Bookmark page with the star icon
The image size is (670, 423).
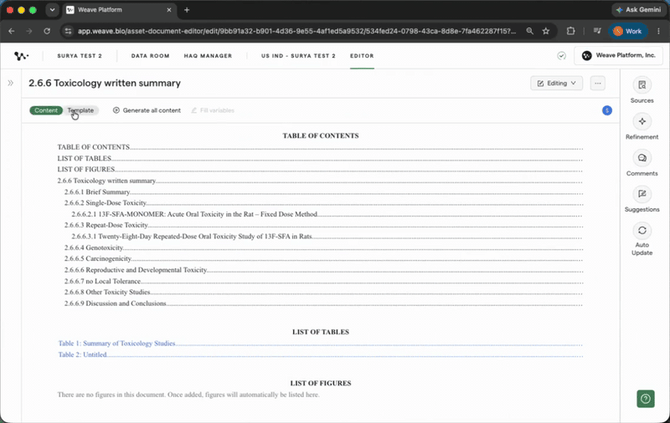click(x=546, y=31)
